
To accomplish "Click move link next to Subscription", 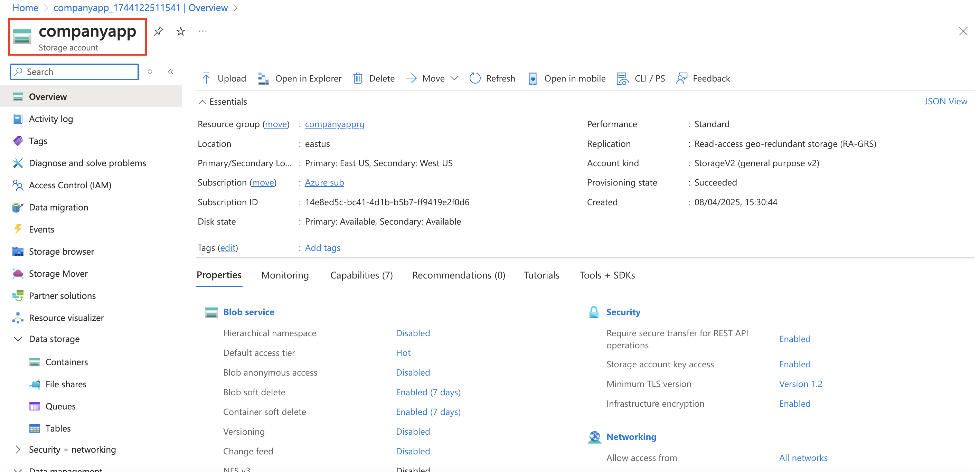I will (x=263, y=182).
